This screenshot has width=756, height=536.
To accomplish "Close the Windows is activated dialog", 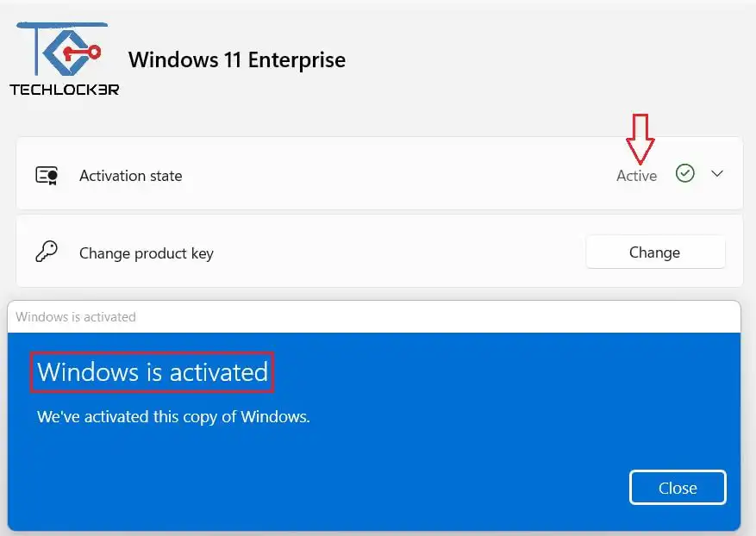I will coord(678,488).
